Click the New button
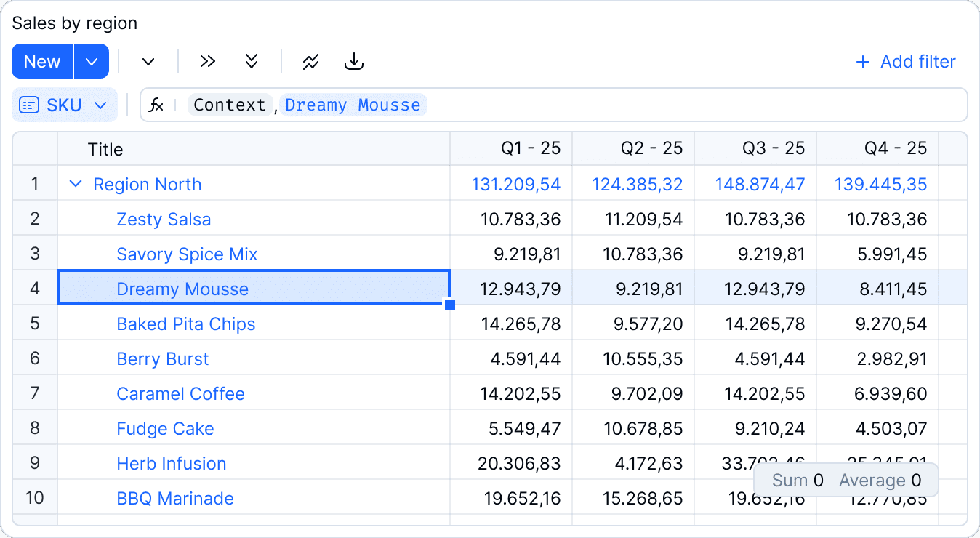Image resolution: width=980 pixels, height=538 pixels. click(x=42, y=62)
